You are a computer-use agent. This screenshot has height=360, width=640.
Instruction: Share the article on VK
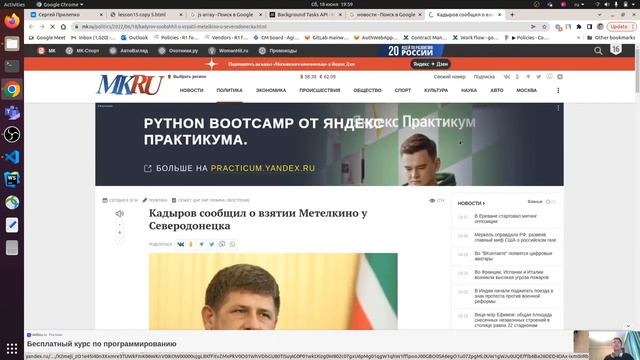pyautogui.click(x=180, y=244)
